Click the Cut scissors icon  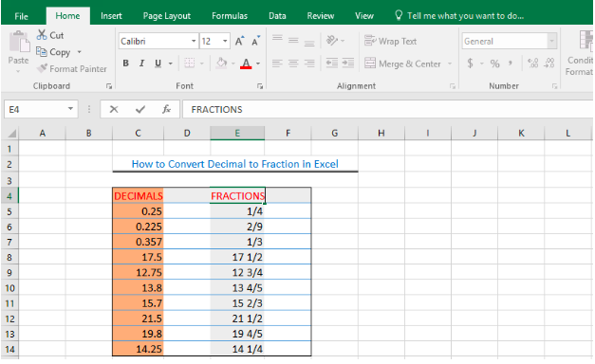click(42, 35)
